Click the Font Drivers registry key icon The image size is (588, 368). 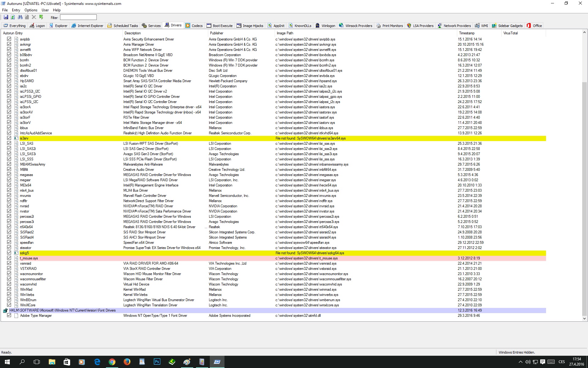pos(5,310)
